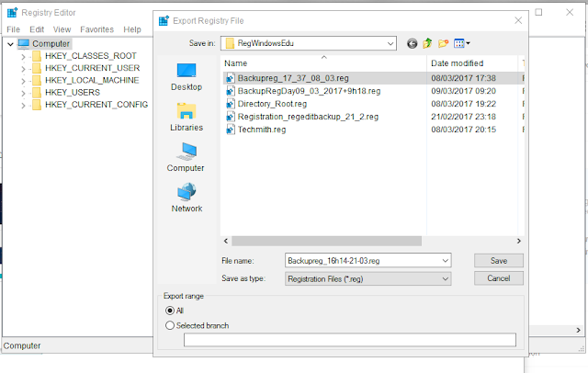The height and width of the screenshot is (373, 588).
Task: Click the BackupRegDay09_03_2017+9h18.reg file icon
Action: pos(231,91)
